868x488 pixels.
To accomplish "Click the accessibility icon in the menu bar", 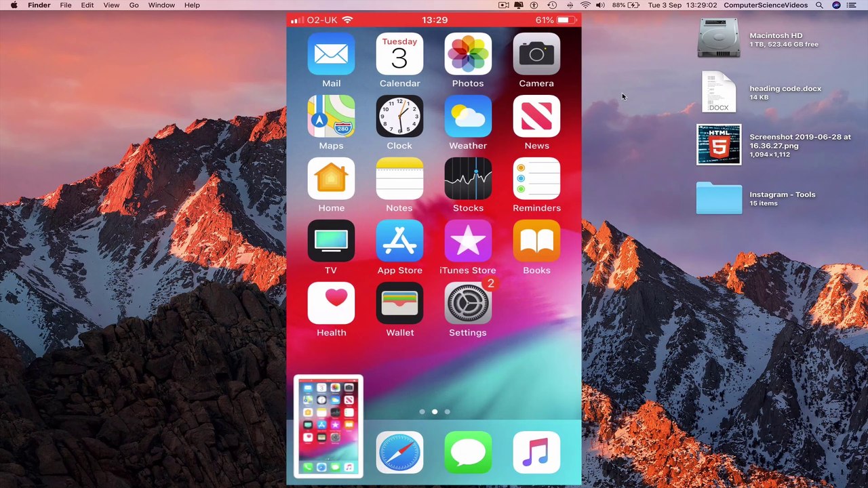I will click(x=534, y=5).
